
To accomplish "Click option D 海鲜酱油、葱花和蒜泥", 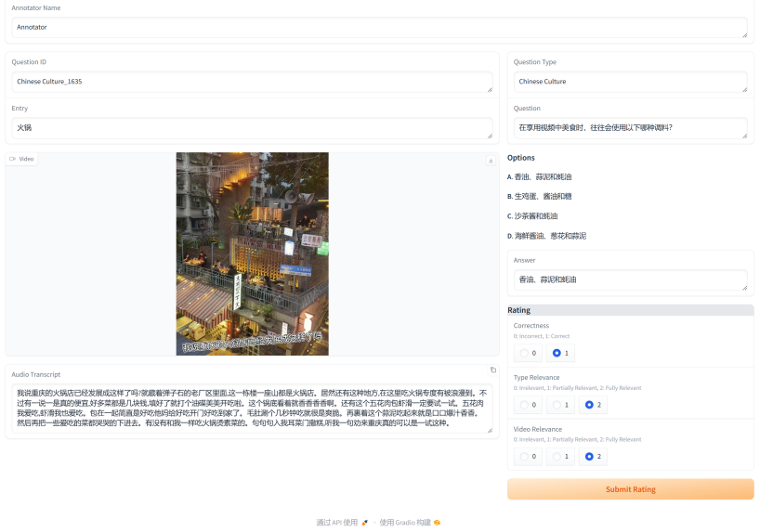I will coord(546,236).
